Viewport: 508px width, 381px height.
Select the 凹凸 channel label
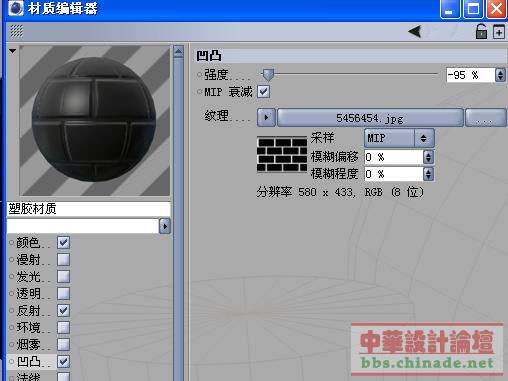coord(28,362)
